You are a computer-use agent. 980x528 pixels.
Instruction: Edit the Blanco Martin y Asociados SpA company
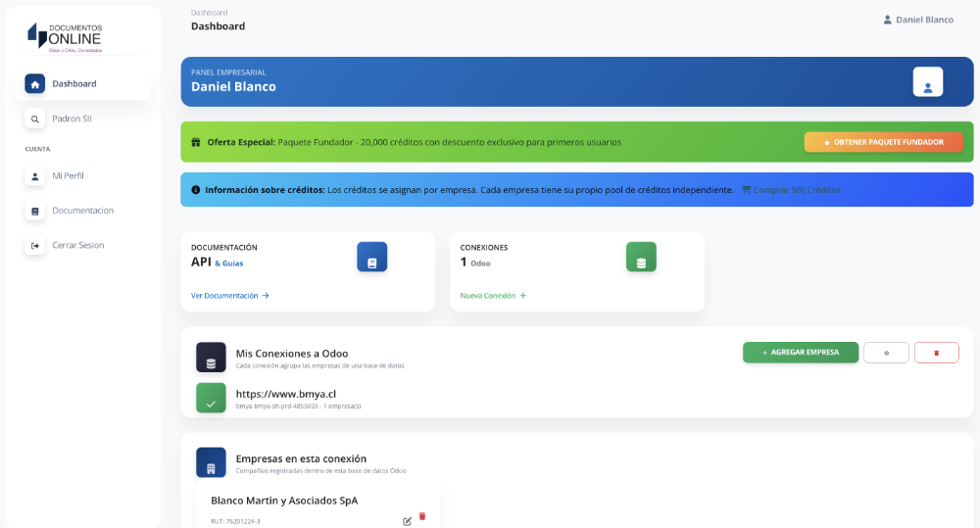(407, 520)
